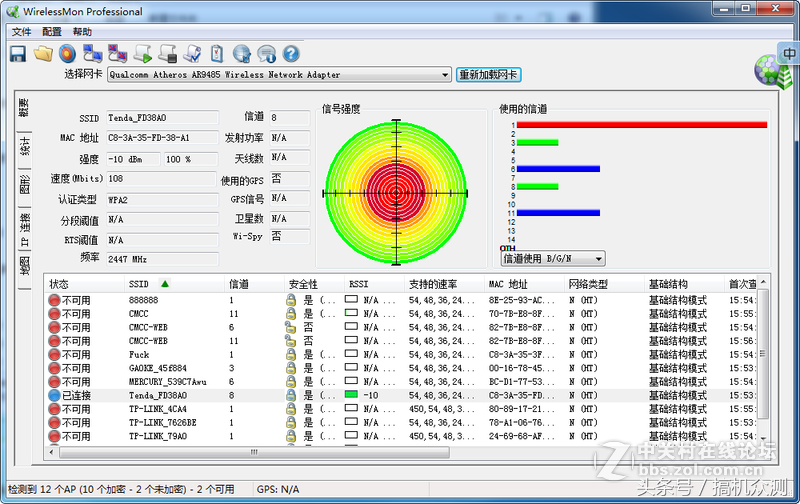Click the horizontal scrollbar of the AP list
Image resolution: width=800 pixels, height=504 pixels.
[255, 452]
